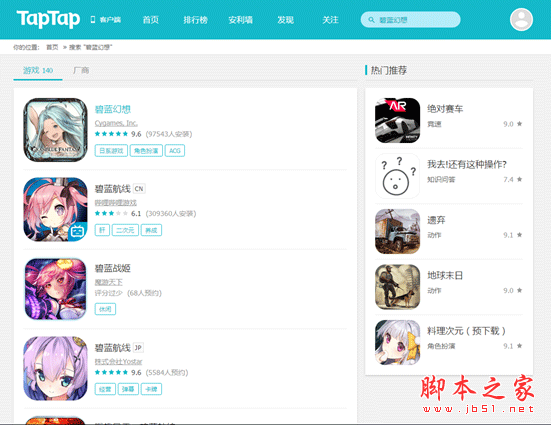
Task: Click the search magnifier icon
Action: (x=371, y=20)
